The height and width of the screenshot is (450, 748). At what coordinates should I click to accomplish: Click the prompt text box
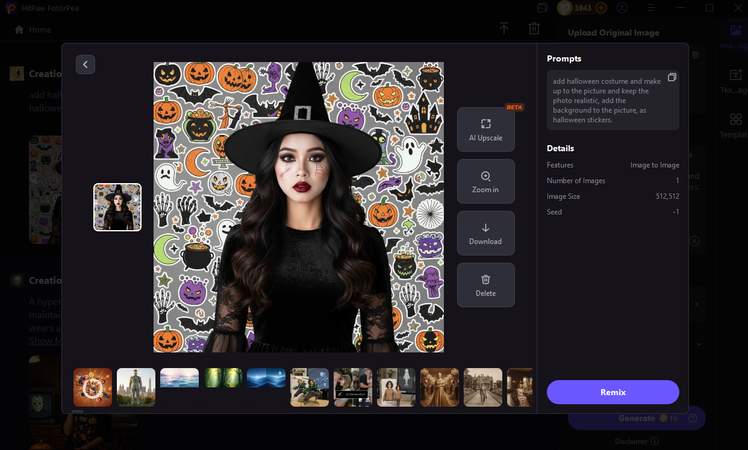(x=613, y=100)
